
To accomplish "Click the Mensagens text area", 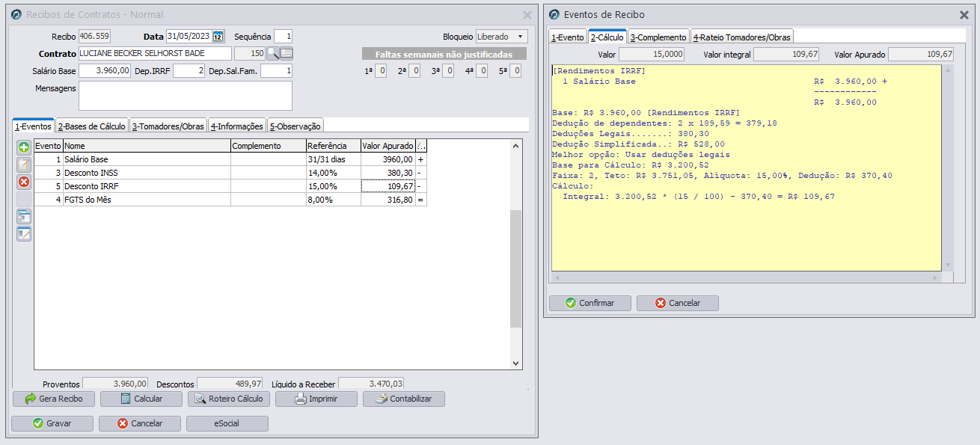I will [185, 96].
